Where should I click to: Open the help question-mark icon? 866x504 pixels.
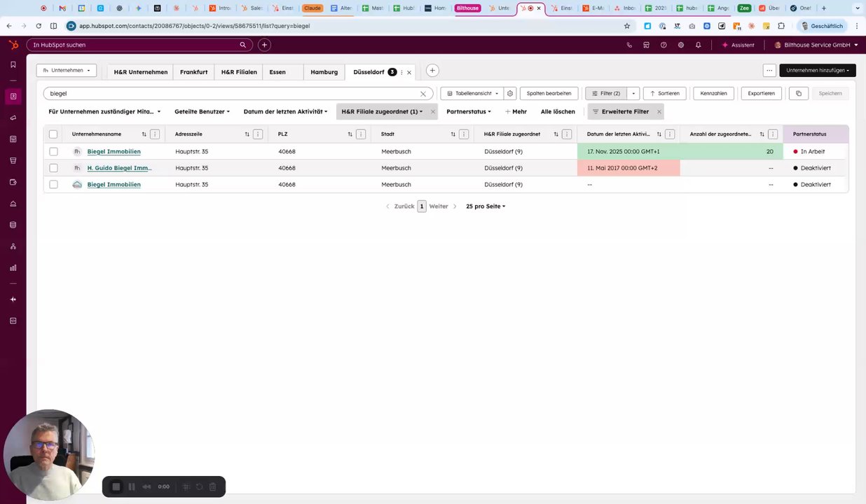tap(664, 45)
